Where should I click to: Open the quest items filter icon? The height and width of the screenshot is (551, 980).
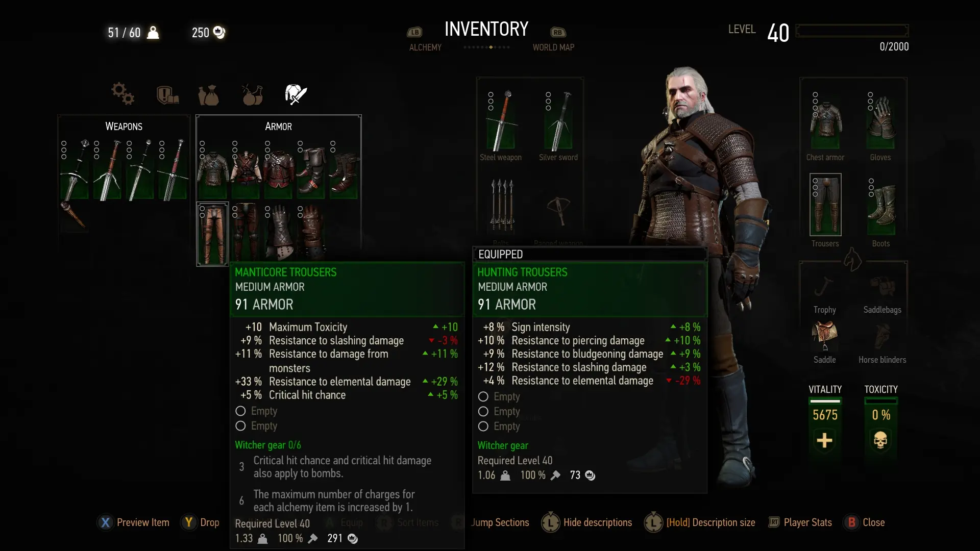tap(167, 95)
